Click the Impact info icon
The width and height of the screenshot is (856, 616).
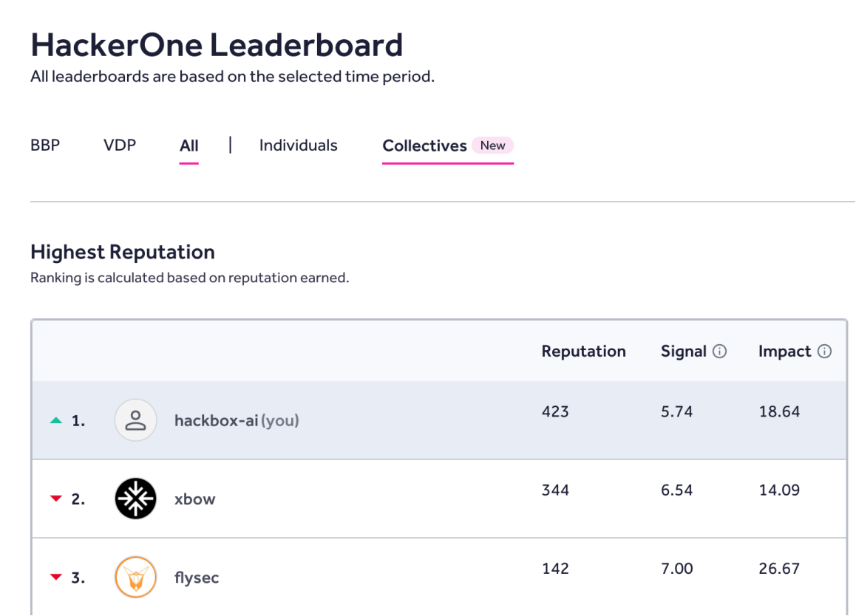tap(824, 352)
